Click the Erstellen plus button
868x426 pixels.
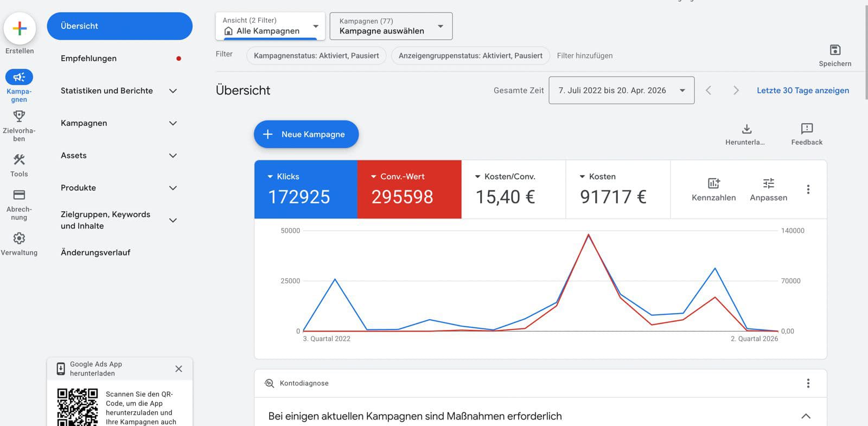[20, 28]
